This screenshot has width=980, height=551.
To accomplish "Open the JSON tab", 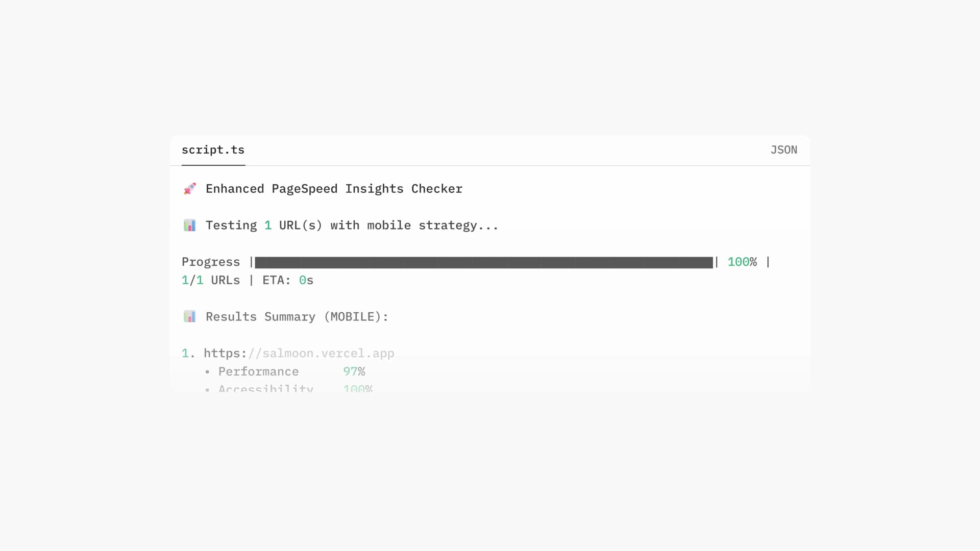I will click(x=783, y=150).
